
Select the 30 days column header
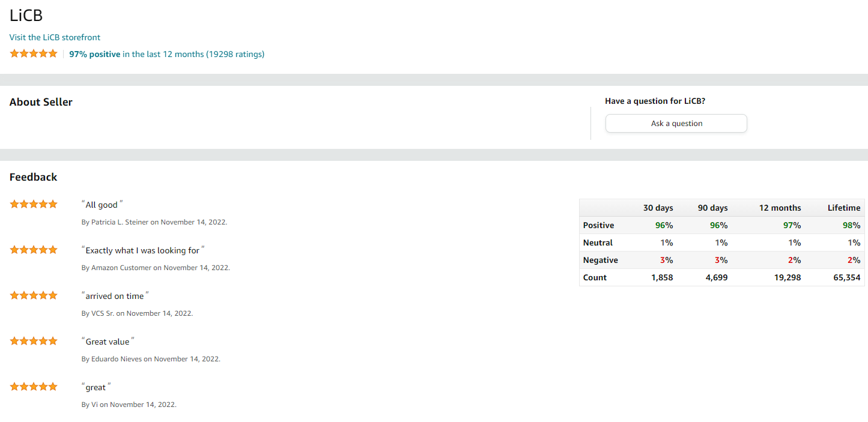[658, 208]
